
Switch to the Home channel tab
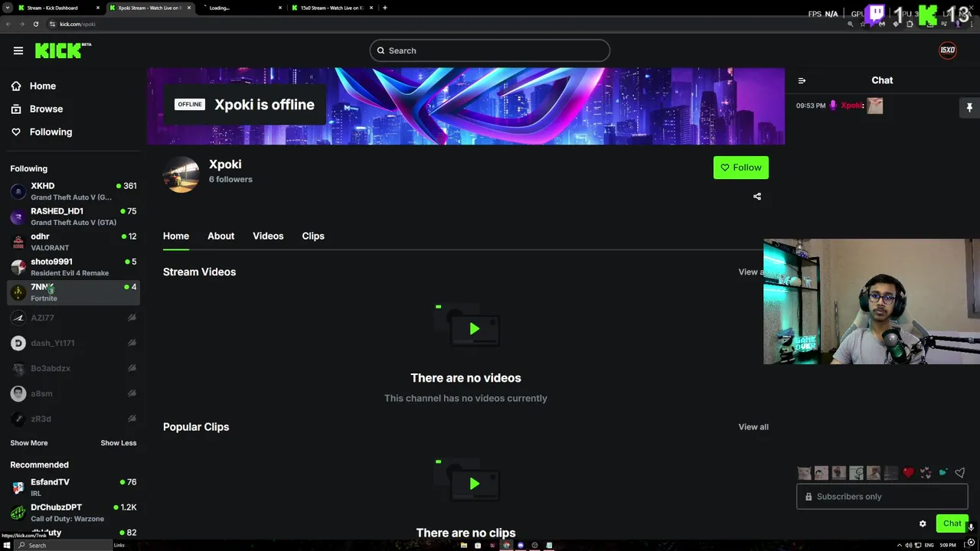pyautogui.click(x=176, y=236)
